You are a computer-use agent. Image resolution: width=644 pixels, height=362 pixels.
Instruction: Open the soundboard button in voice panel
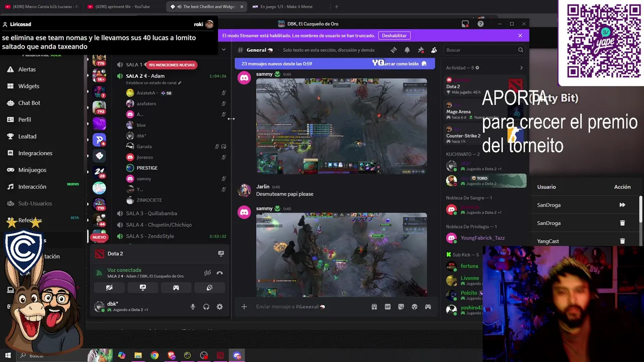click(210, 288)
